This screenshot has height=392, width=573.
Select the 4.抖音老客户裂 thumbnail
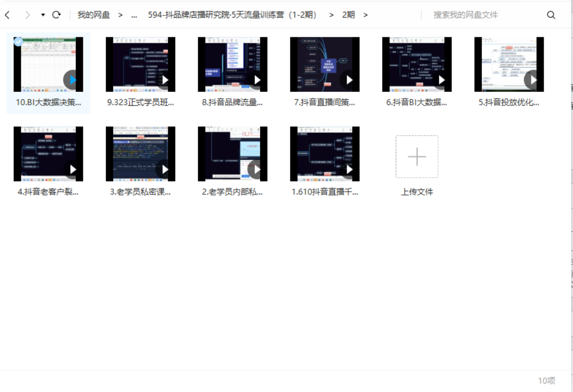pyautogui.click(x=48, y=154)
